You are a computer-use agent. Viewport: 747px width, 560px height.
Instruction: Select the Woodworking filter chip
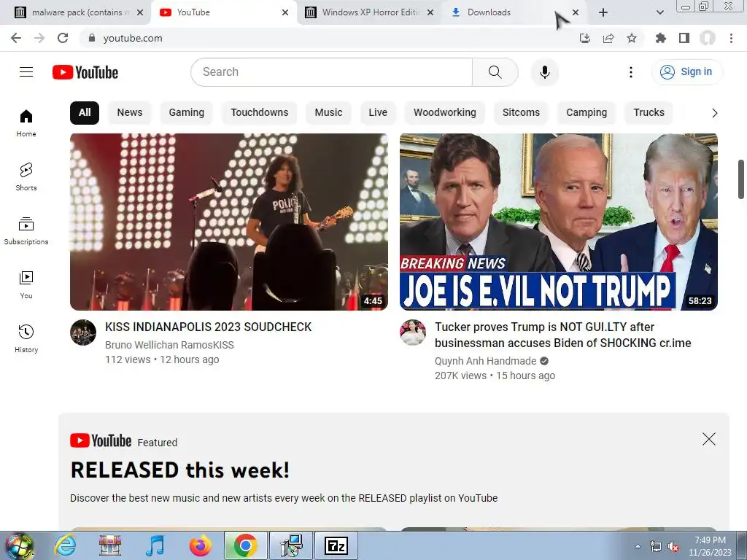tap(444, 113)
